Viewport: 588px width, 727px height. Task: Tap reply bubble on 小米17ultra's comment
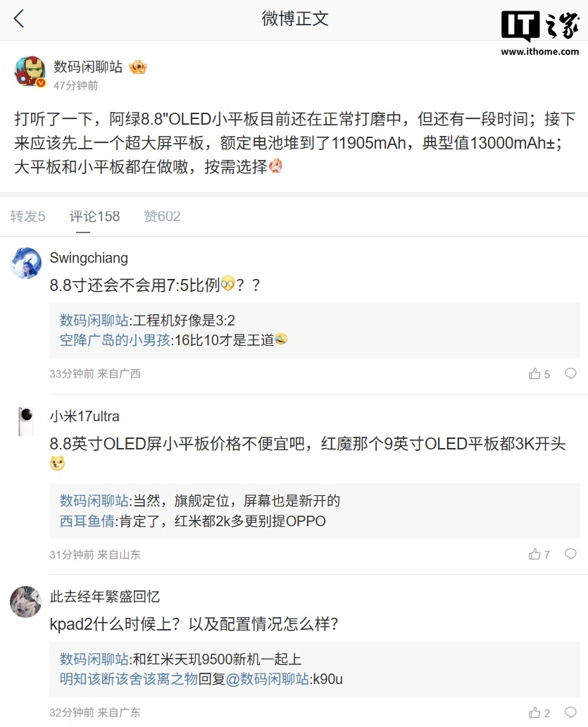(x=570, y=554)
